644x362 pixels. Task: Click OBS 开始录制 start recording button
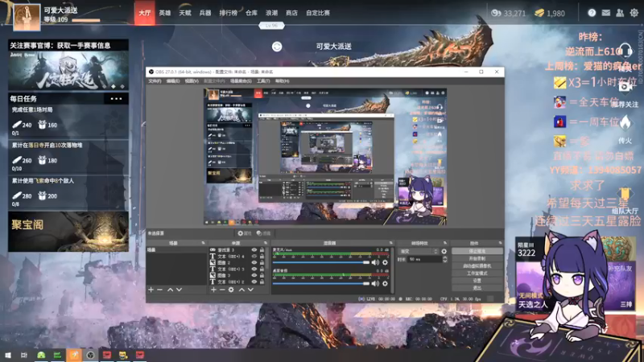[477, 258]
